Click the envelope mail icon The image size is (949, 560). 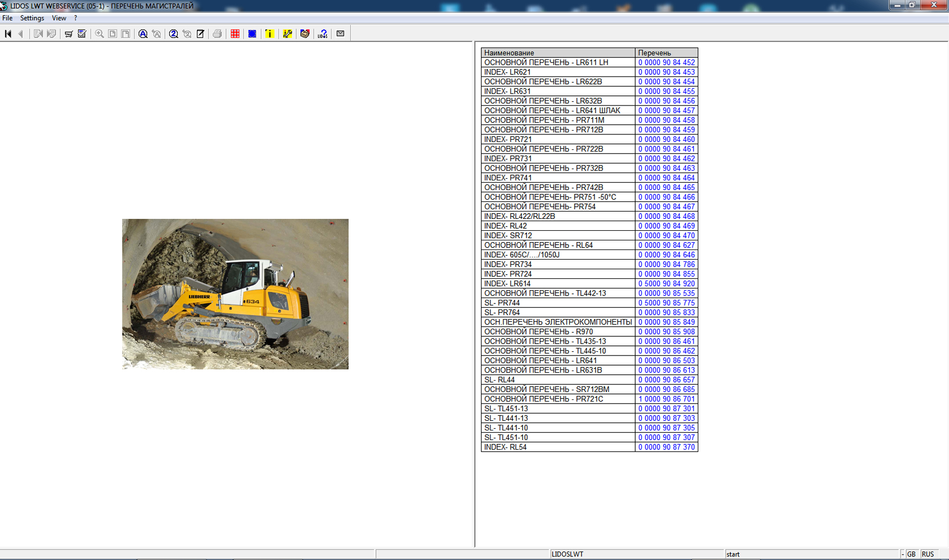coord(341,34)
